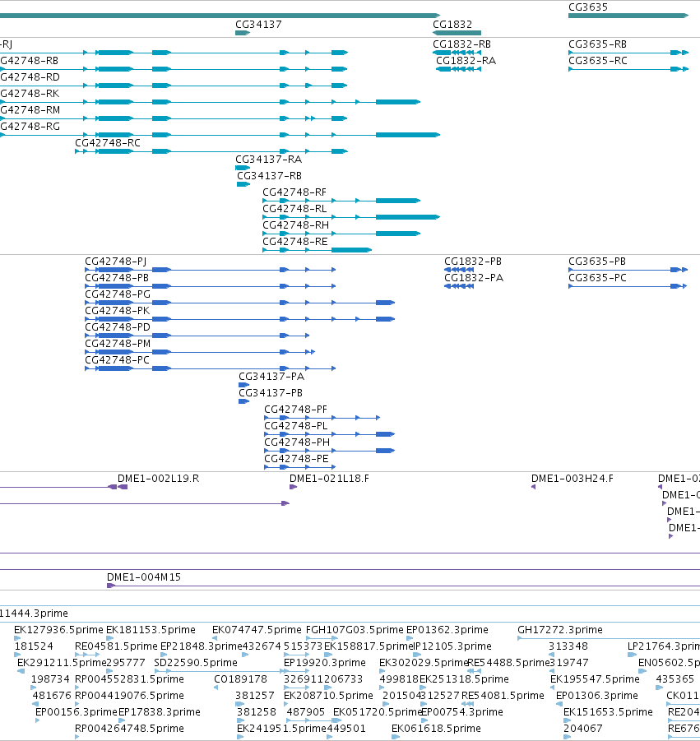The width and height of the screenshot is (700, 741).
Task: Click EST EK181153.5prime
Action: 151,630
